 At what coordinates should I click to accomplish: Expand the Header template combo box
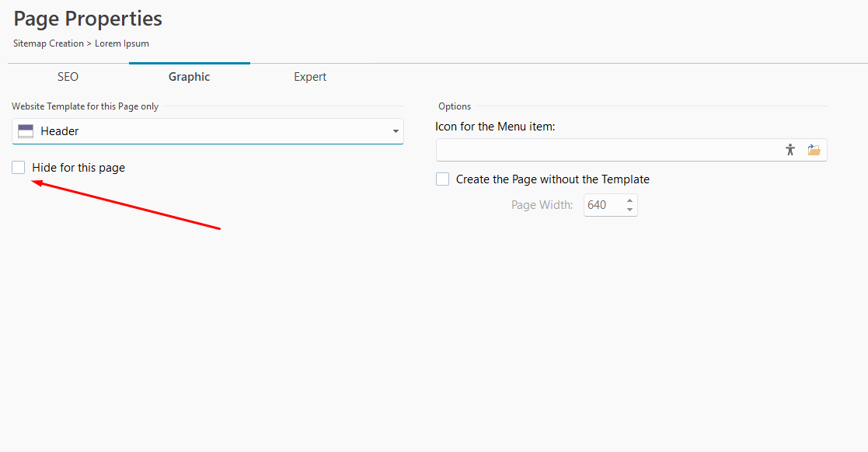click(207, 131)
